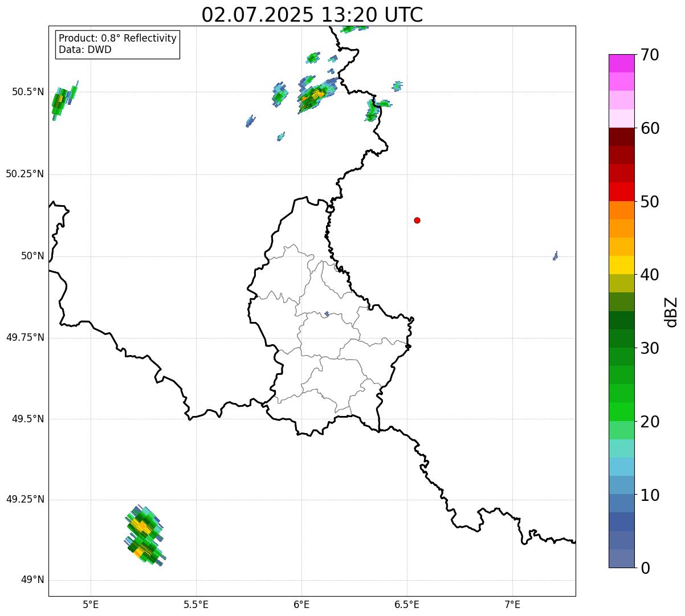
Task: Click the 49.25°N latitude label
Action: pyautogui.click(x=25, y=499)
